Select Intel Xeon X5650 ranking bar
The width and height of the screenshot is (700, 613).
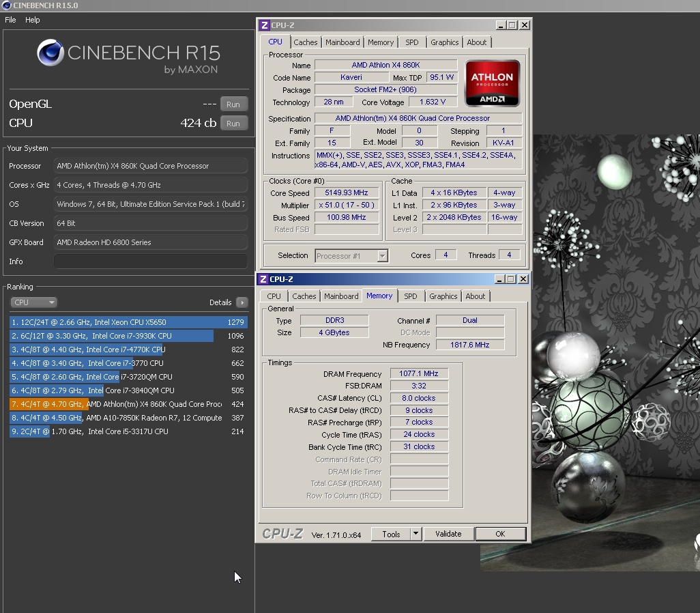[128, 322]
